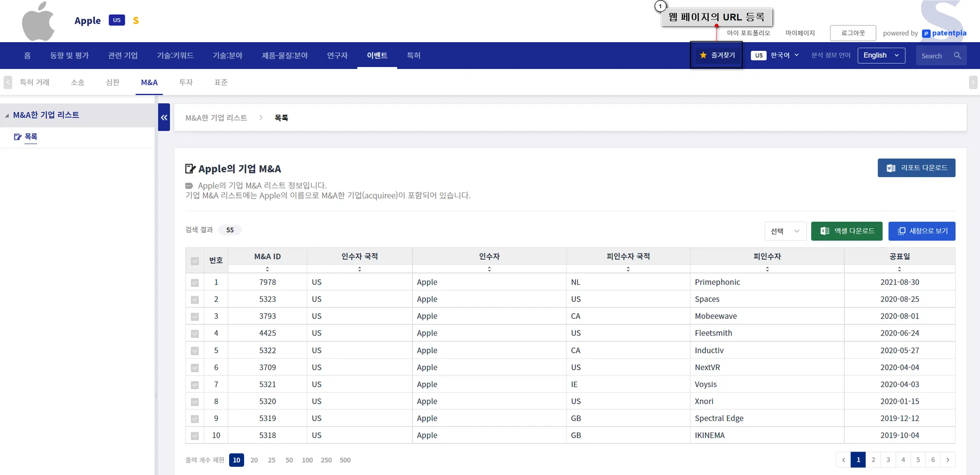
Task: Select 목록 in the sidebar tree
Action: pos(31,137)
